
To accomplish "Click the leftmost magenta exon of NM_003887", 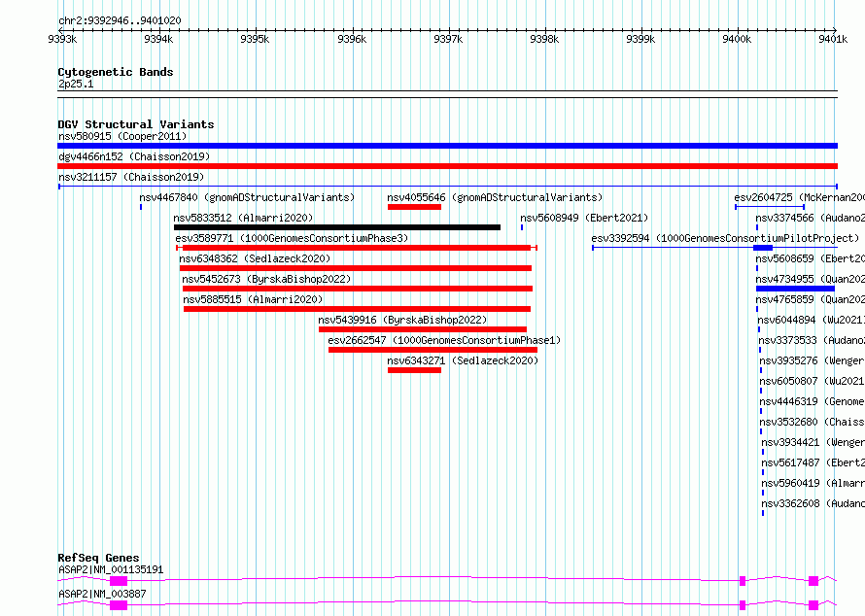I will click(x=119, y=605).
